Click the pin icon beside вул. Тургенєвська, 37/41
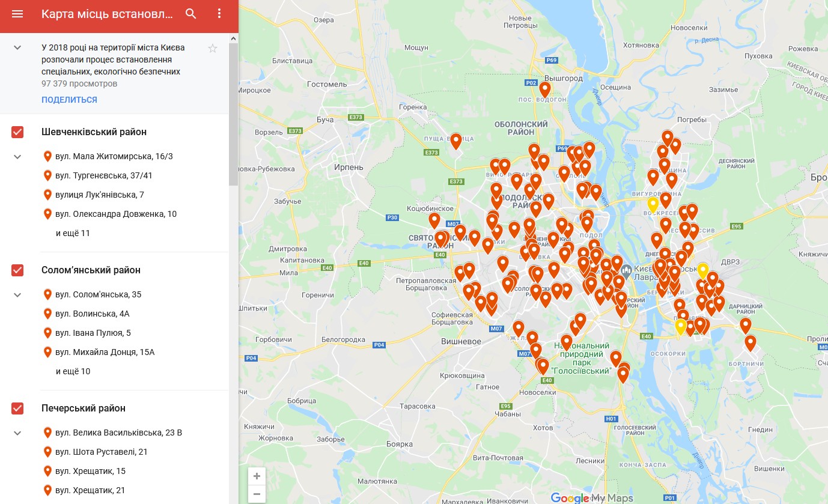828x504 pixels. [48, 175]
